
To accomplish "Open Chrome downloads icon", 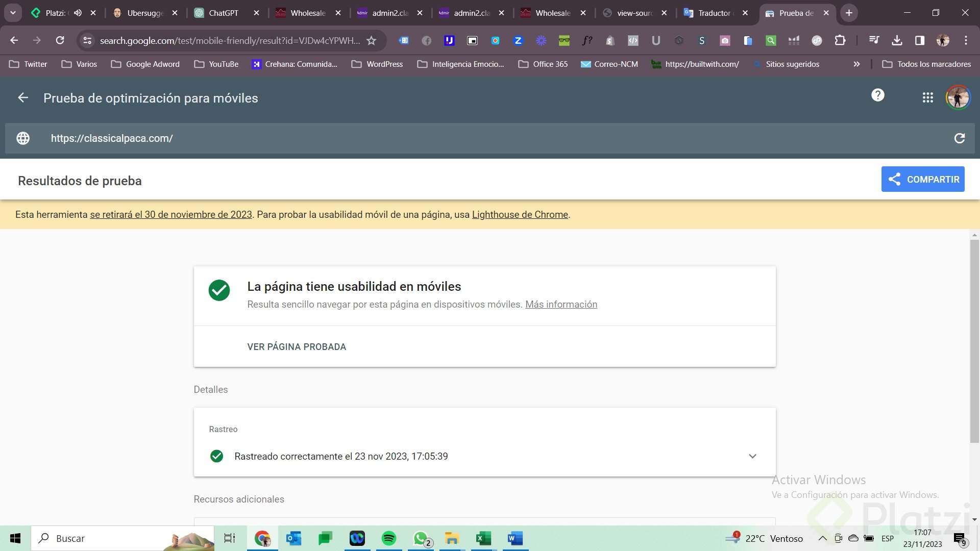I will pyautogui.click(x=897, y=40).
